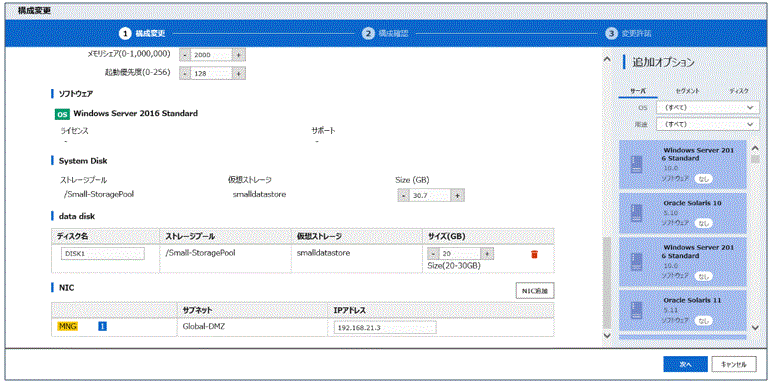This screenshot has width=773, height=386.
Task: Click the Size(20-30GB) hint text
Action: (454, 266)
